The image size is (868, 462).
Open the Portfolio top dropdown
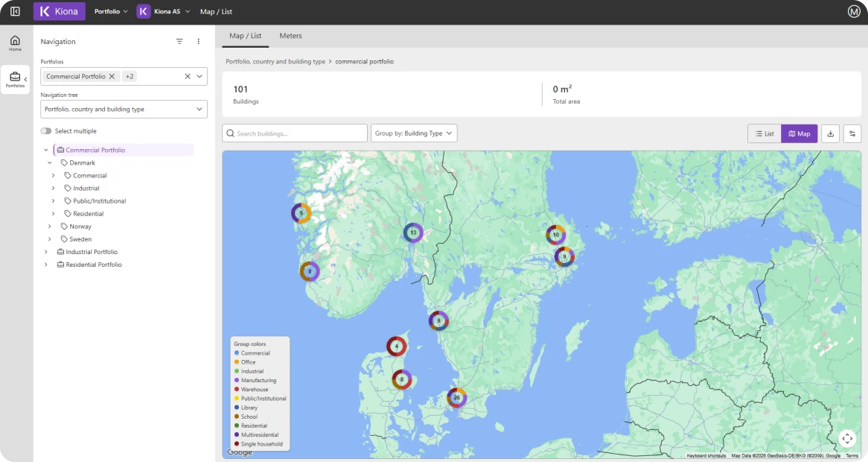click(111, 11)
